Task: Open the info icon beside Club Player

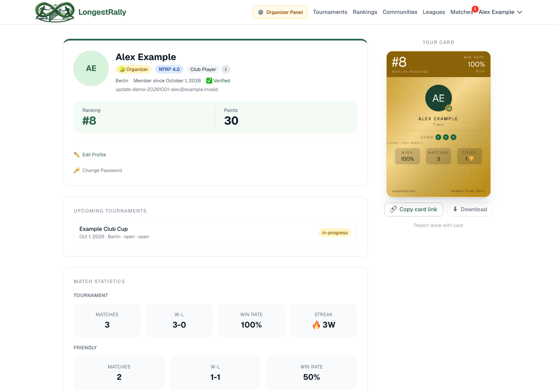Action: [226, 69]
